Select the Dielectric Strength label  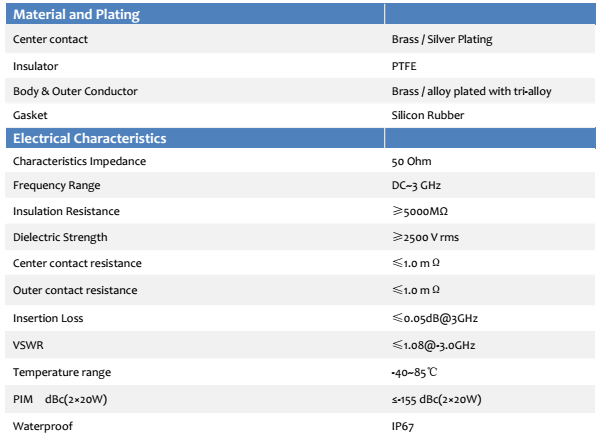pyautogui.click(x=60, y=237)
